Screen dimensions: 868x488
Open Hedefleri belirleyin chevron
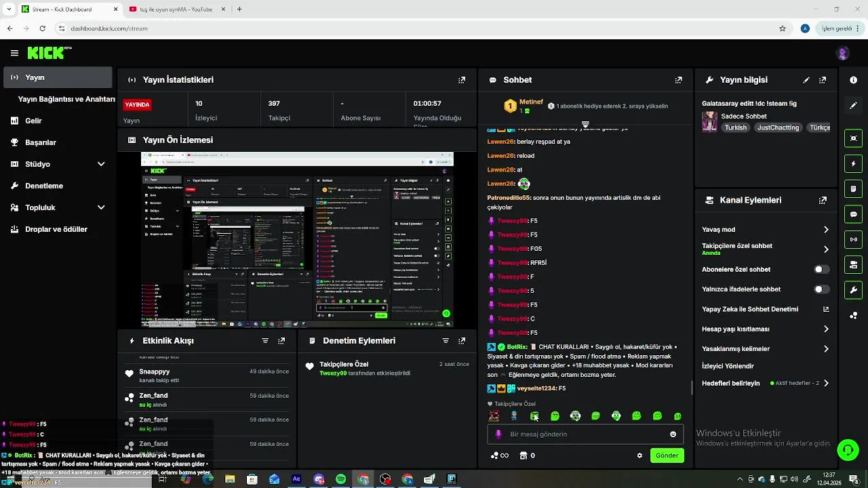tap(826, 384)
